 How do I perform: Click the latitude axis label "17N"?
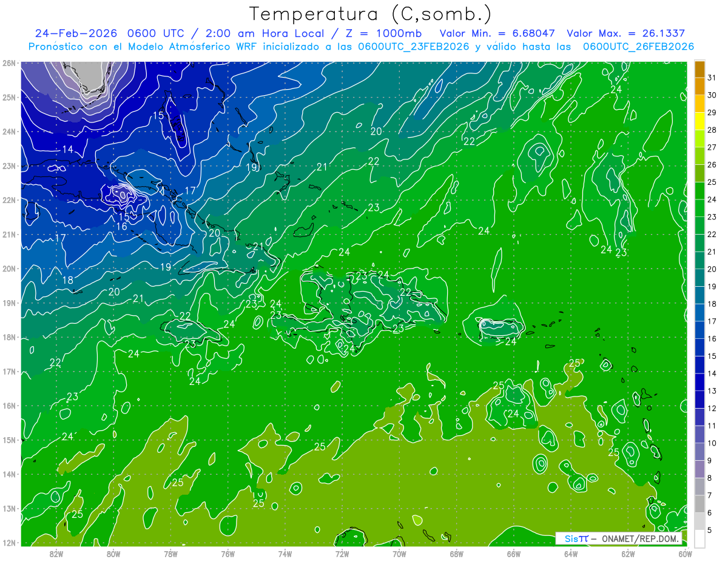click(x=8, y=371)
